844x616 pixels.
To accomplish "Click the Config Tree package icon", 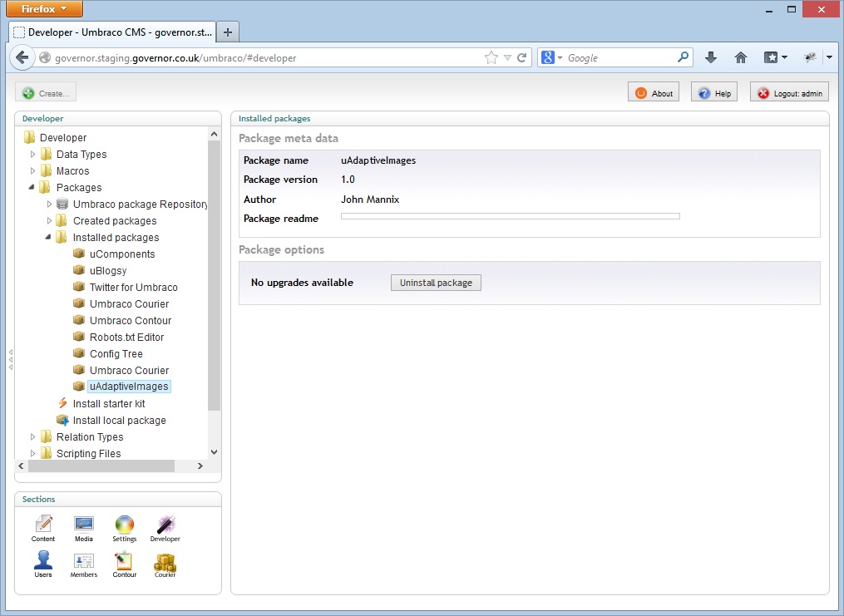I will [x=79, y=353].
